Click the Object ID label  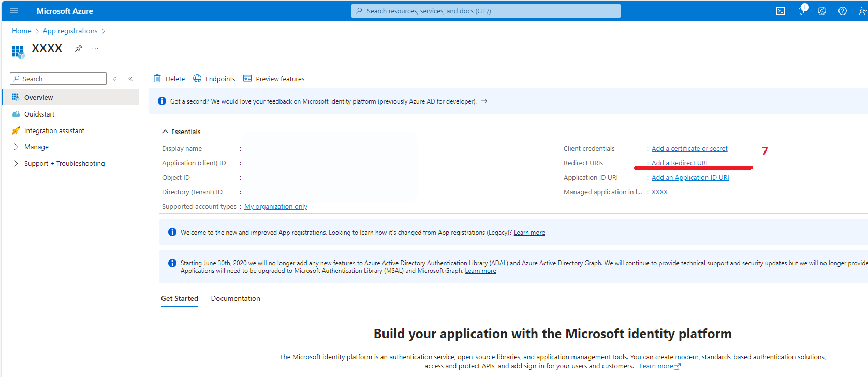[176, 177]
